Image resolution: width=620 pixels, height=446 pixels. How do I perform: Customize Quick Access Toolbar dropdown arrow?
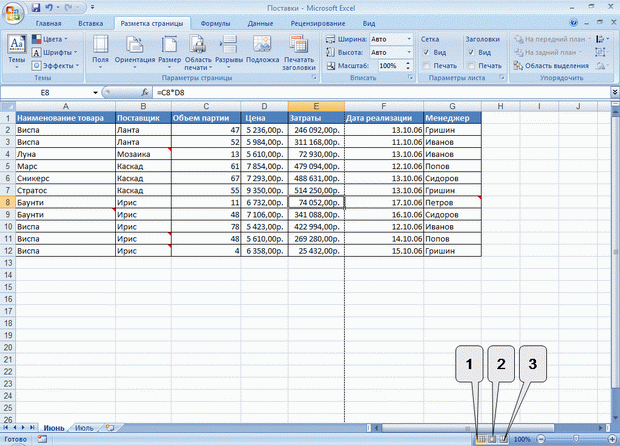pyautogui.click(x=92, y=8)
